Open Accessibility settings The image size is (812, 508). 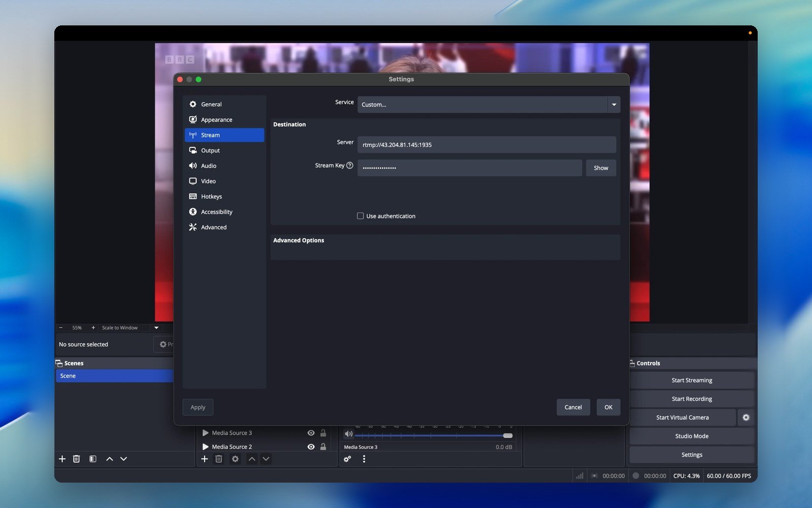(224, 212)
